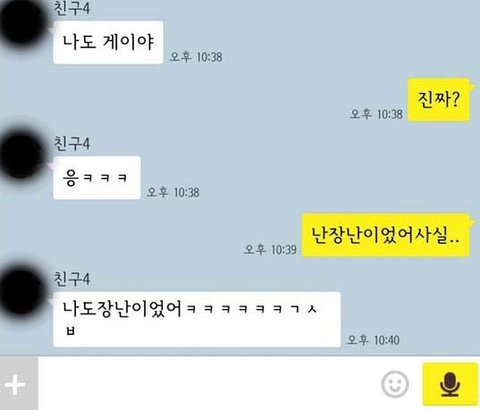Open bottom blurred profile picture of 친구4

(22, 293)
